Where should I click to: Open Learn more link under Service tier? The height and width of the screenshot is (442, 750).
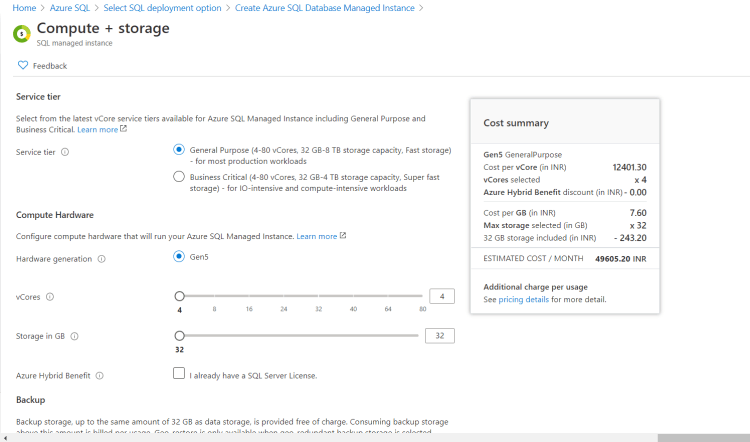[98, 130]
